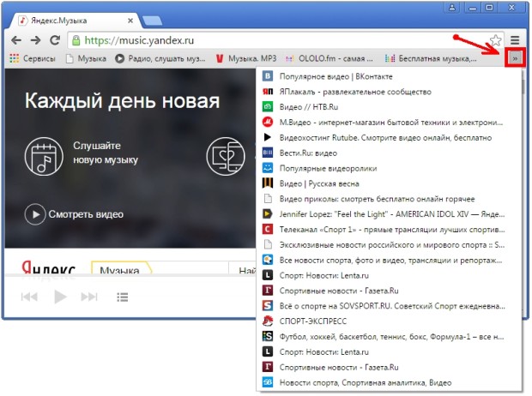Click the Популярные видеоролики favicon
The height and width of the screenshot is (396, 532).
coord(268,168)
